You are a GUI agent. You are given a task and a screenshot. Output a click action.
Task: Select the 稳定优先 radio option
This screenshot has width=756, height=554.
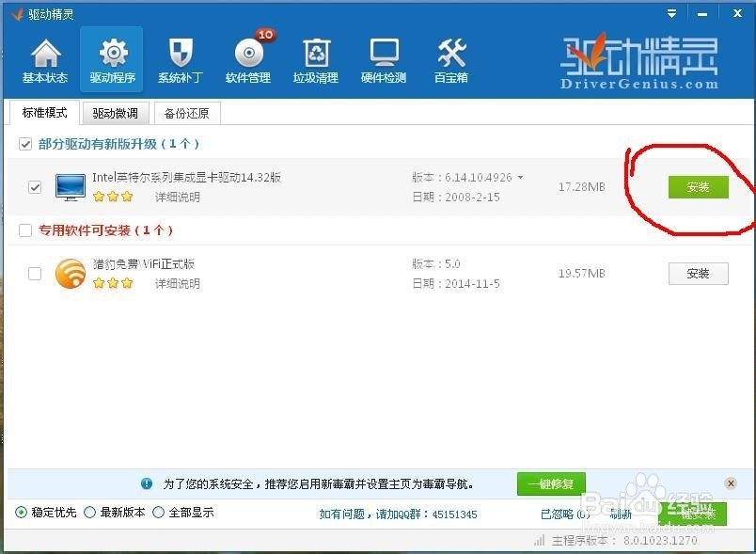[22, 512]
